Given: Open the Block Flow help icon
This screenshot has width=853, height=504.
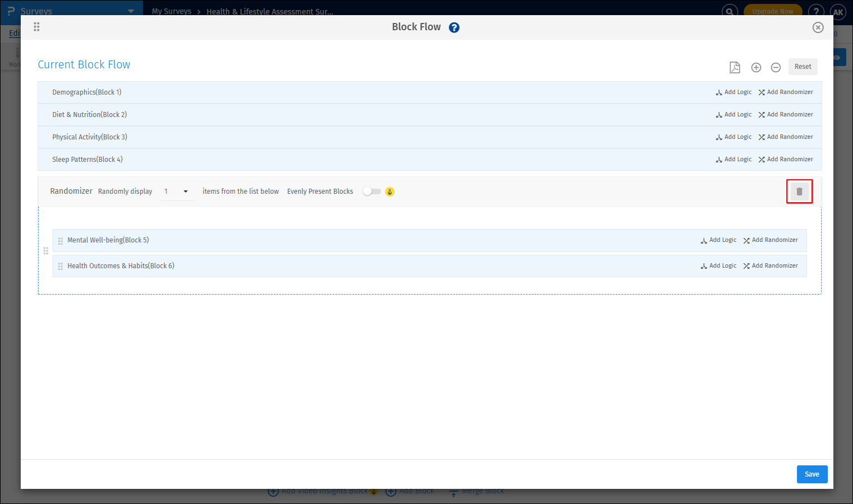Looking at the screenshot, I should [x=454, y=27].
